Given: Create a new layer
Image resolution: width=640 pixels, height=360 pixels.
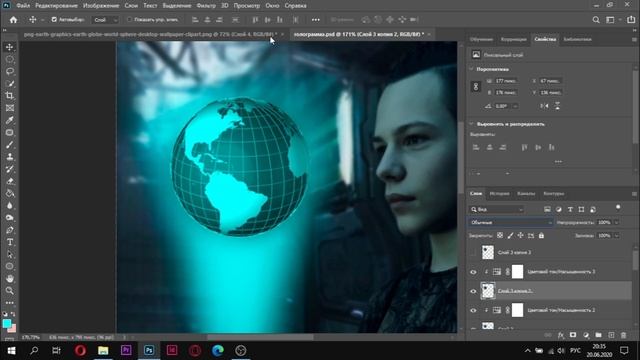Looking at the screenshot, I should coord(611,335).
